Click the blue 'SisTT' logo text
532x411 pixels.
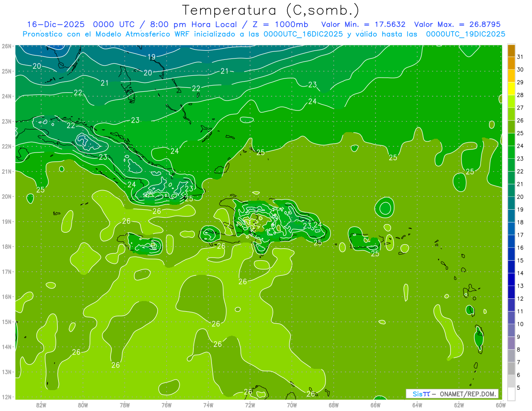(421, 394)
